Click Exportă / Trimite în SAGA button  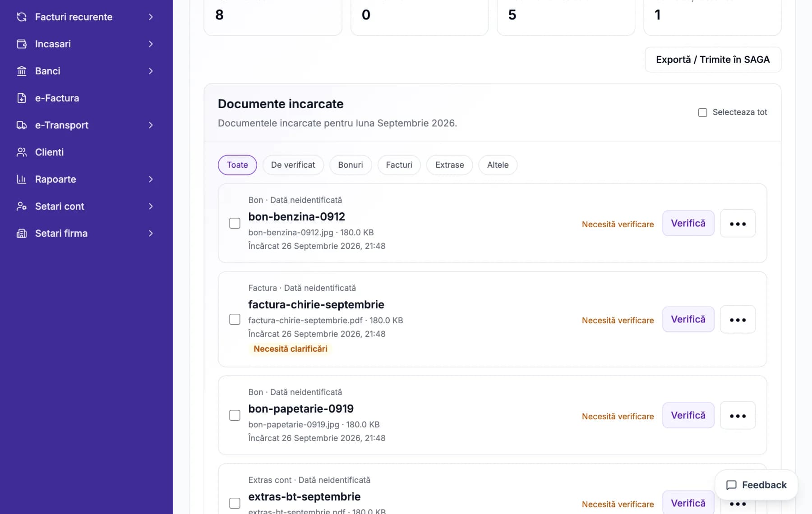pos(713,60)
